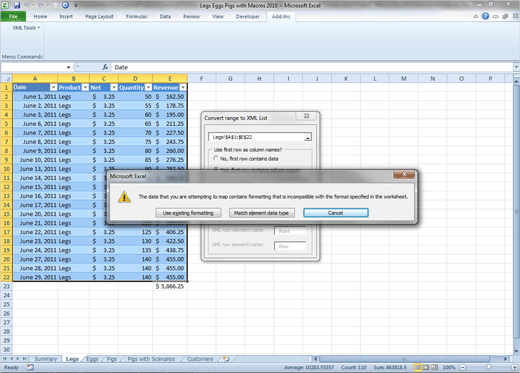The width and height of the screenshot is (520, 373).
Task: Switch to the Developer ribbon tab
Action: 248,16
